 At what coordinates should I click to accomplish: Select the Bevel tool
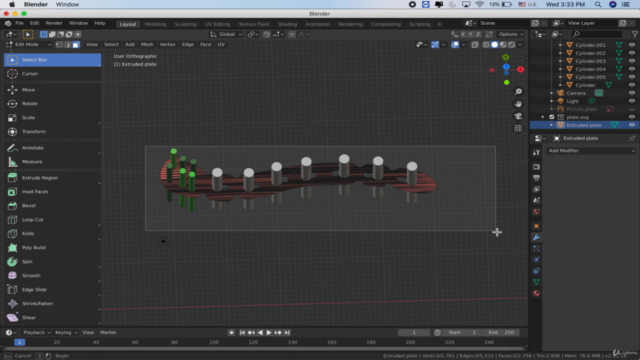pos(52,206)
